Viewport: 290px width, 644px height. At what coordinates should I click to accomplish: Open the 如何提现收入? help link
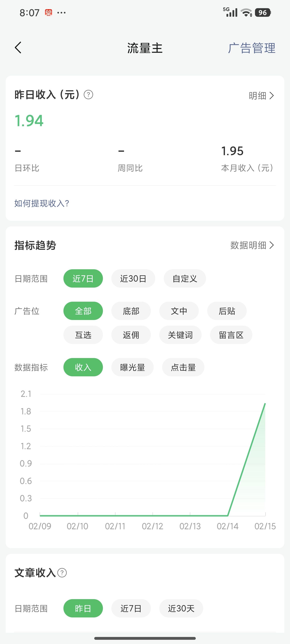(x=41, y=203)
